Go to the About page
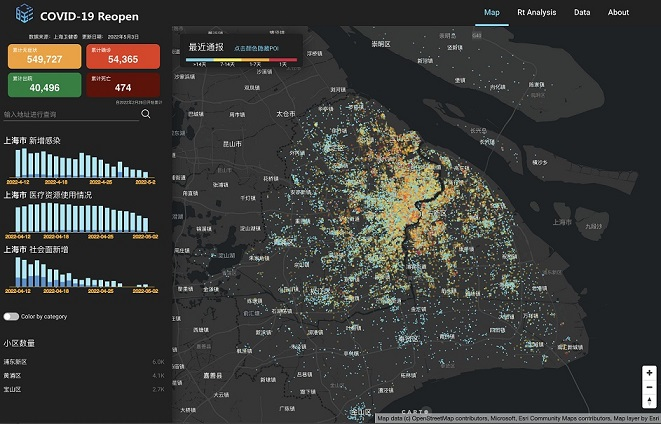Screen dimensions: 661x424 tap(618, 13)
